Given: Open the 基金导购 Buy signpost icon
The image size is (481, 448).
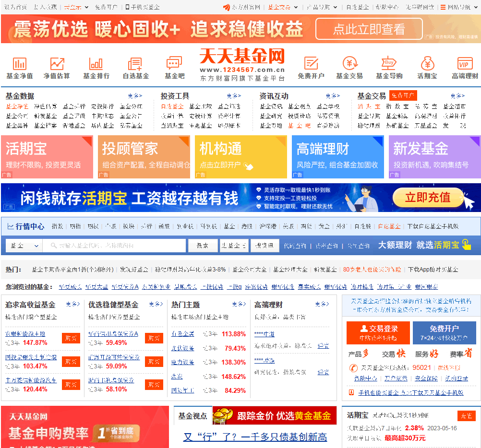Looking at the screenshot, I should [x=389, y=63].
